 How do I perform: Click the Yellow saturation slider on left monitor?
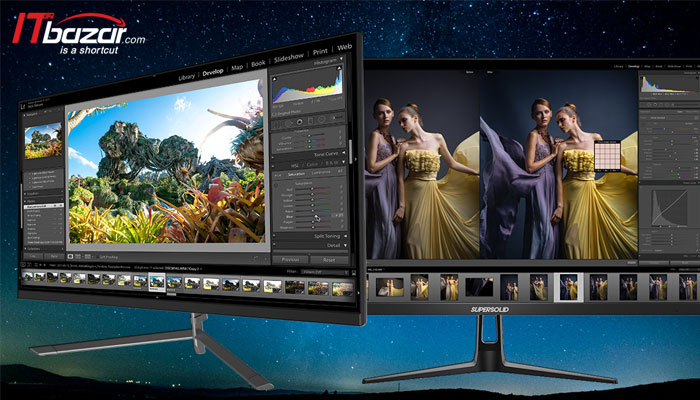coord(313,200)
